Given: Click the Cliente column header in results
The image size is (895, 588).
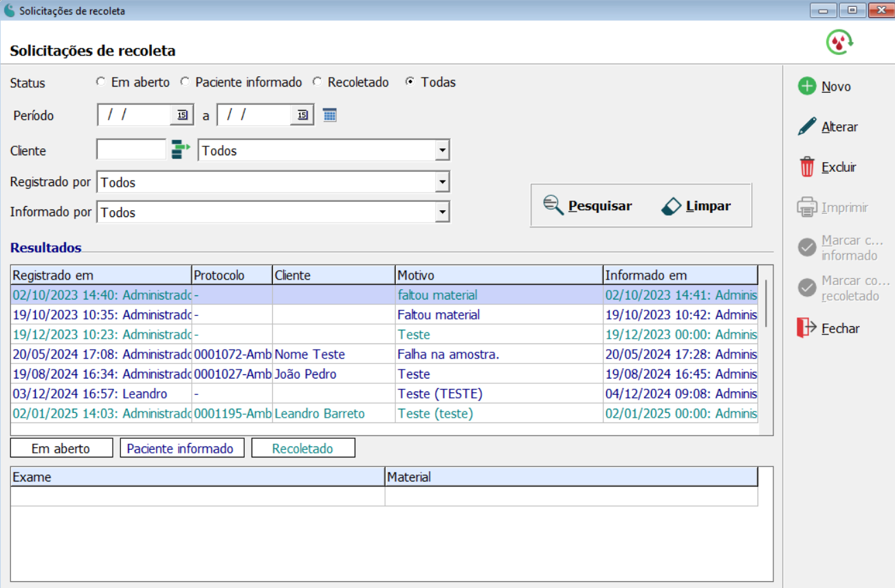Looking at the screenshot, I should click(x=333, y=275).
